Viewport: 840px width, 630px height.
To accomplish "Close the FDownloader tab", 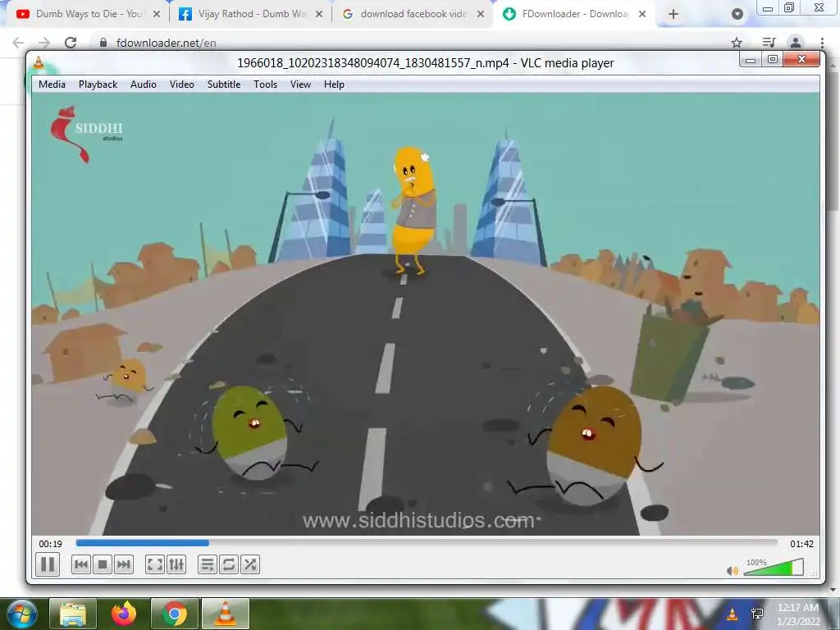I will (642, 14).
